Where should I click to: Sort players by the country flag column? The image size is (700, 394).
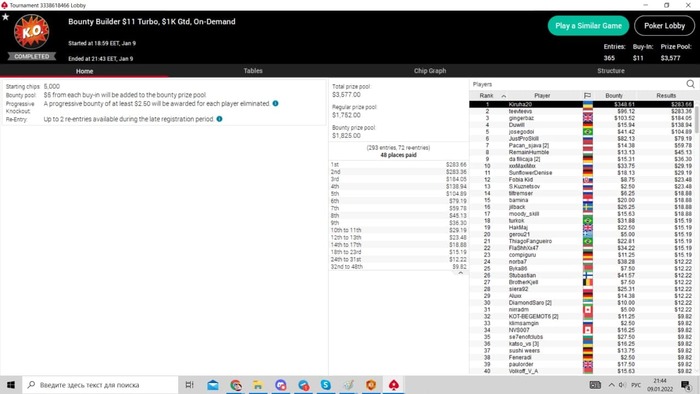click(x=588, y=95)
